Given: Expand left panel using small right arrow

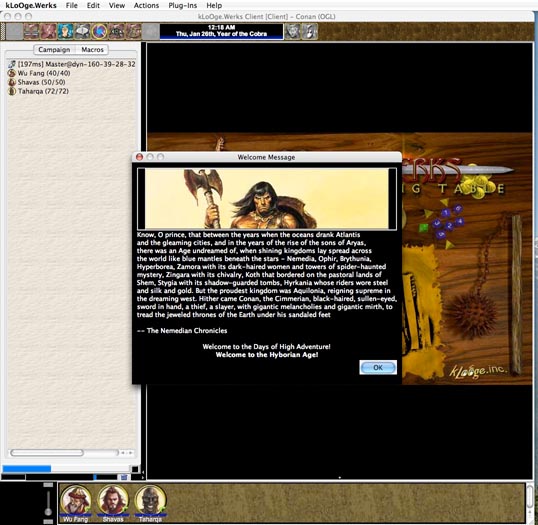Looking at the screenshot, I should (143, 477).
